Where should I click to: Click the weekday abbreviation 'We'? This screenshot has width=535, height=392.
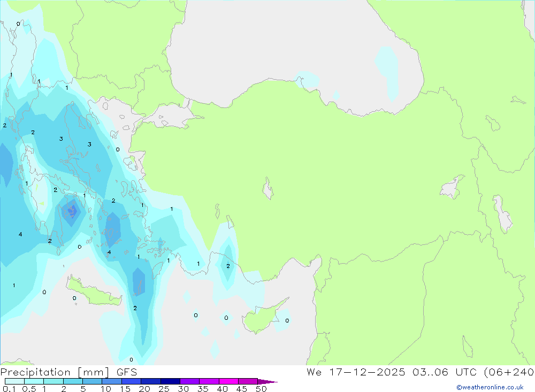(314, 372)
